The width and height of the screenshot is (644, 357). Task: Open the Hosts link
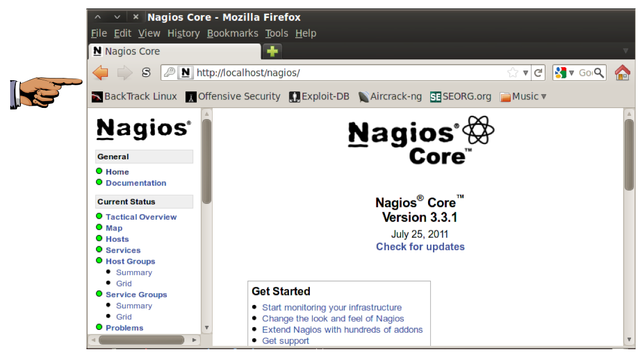(117, 240)
